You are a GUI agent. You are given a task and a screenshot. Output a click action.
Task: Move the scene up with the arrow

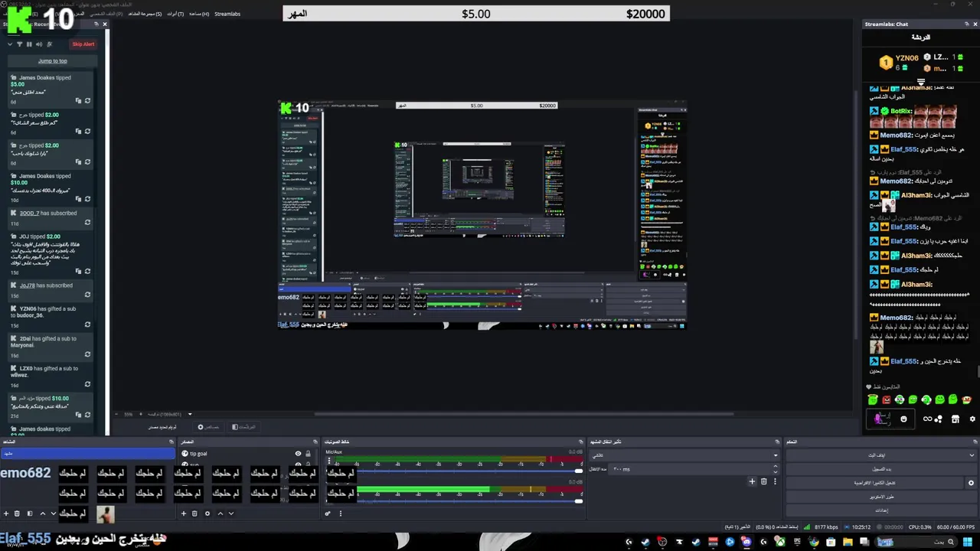pos(43,514)
